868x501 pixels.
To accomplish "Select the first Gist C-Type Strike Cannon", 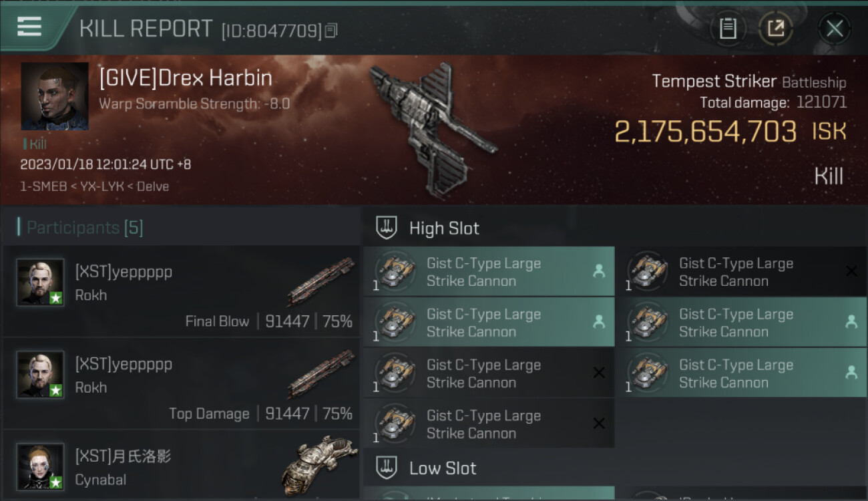I will [489, 272].
